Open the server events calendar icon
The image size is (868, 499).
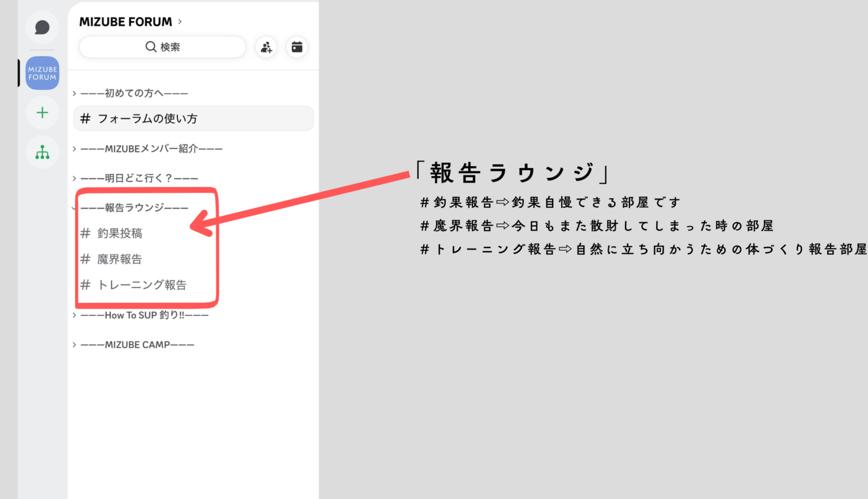click(297, 47)
